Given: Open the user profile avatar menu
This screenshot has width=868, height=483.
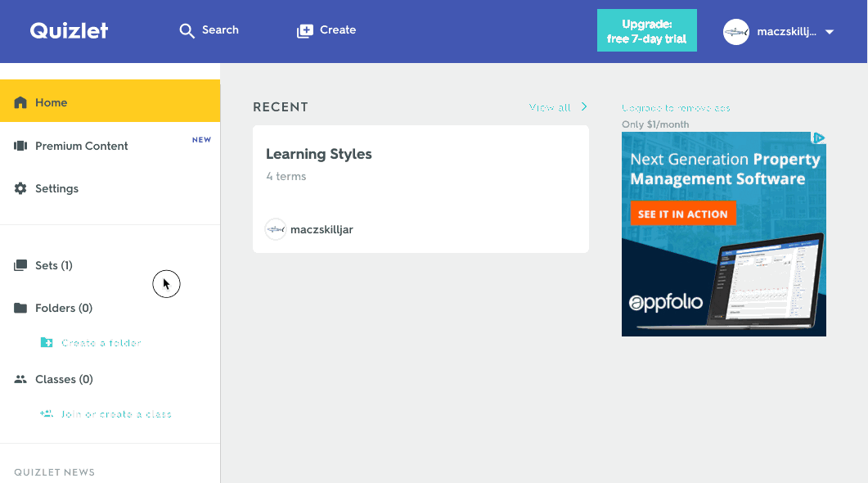Looking at the screenshot, I should coord(736,32).
